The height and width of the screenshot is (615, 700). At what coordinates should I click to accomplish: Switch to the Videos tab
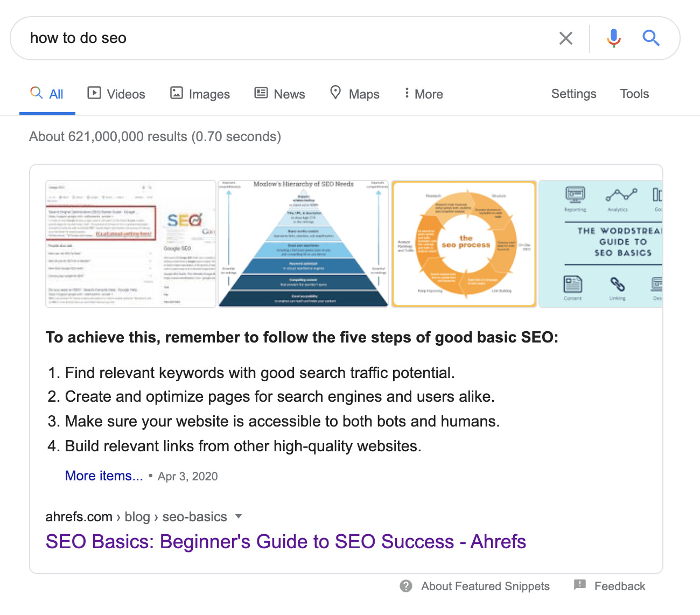click(116, 94)
